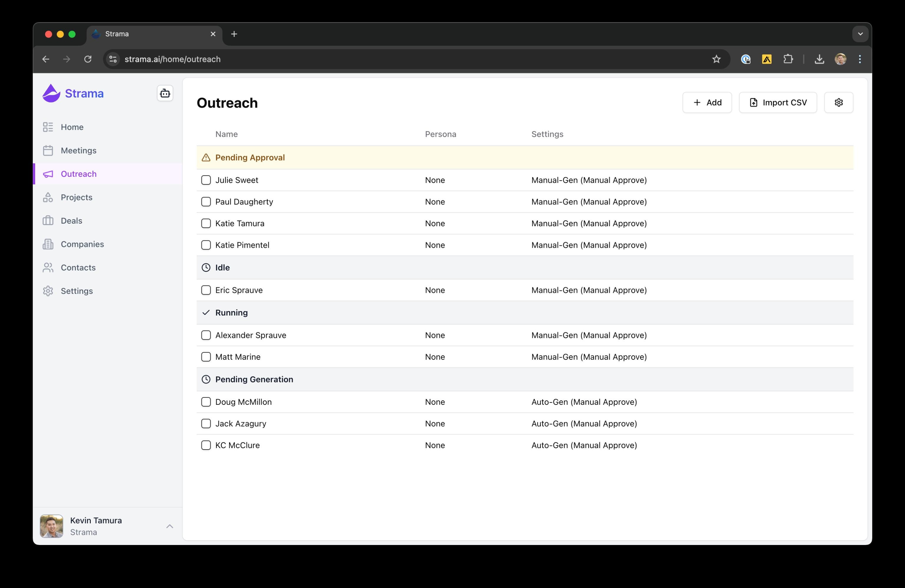View site information icon in address bar
905x588 pixels.
113,59
